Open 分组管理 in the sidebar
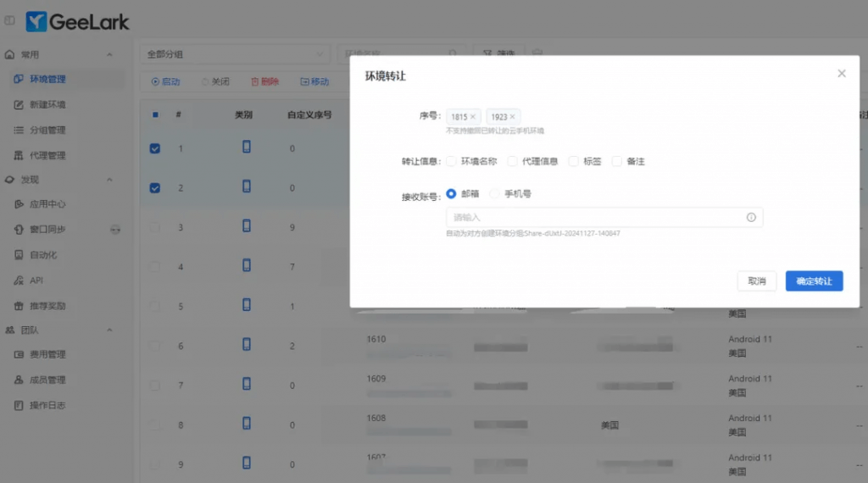868x483 pixels. click(47, 130)
